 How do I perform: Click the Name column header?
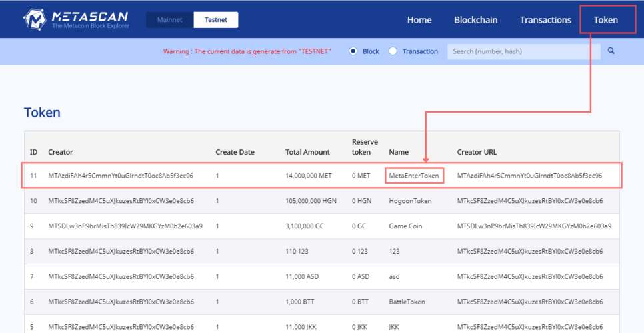pyautogui.click(x=399, y=152)
